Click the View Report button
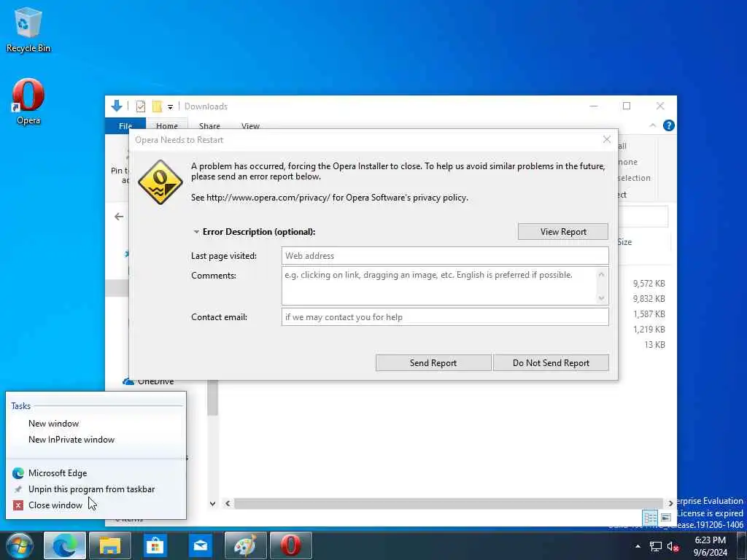 click(563, 232)
